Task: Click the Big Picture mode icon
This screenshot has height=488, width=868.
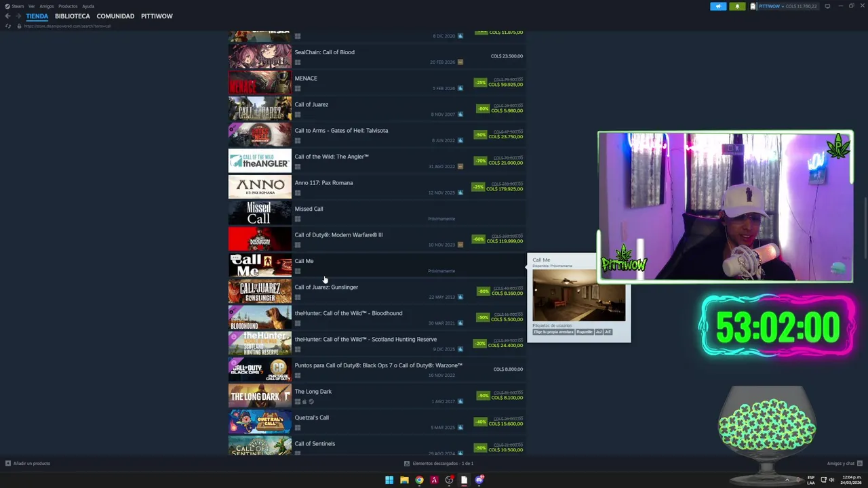Action: coord(827,6)
